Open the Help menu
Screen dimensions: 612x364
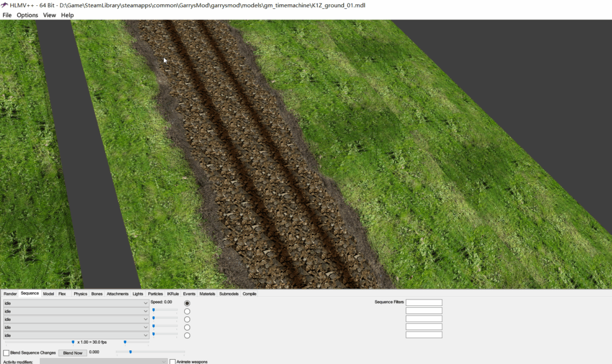pyautogui.click(x=67, y=15)
